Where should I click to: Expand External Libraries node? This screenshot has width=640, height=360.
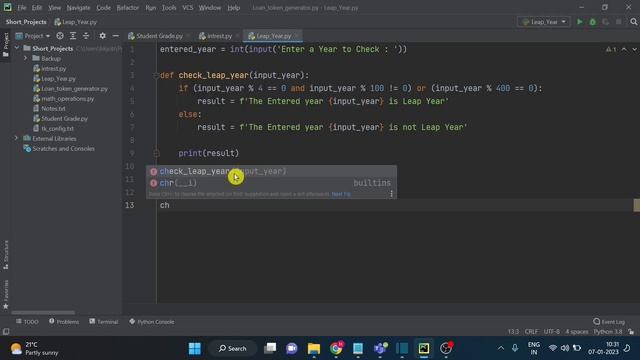pyautogui.click(x=17, y=138)
